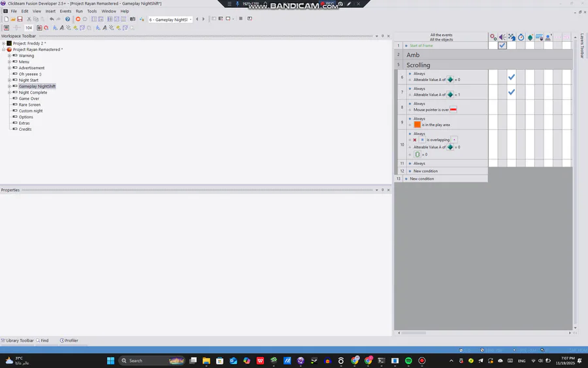This screenshot has width=588, height=368.
Task: Stop the application with the square icon
Action: click(x=240, y=18)
